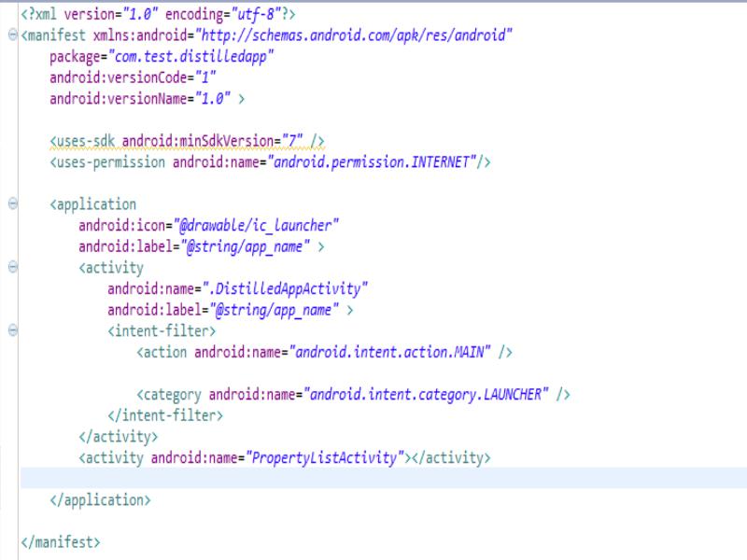Screen dimensions: 747x560
Task: Click the uses-permission INTERNET line
Action: (x=270, y=161)
